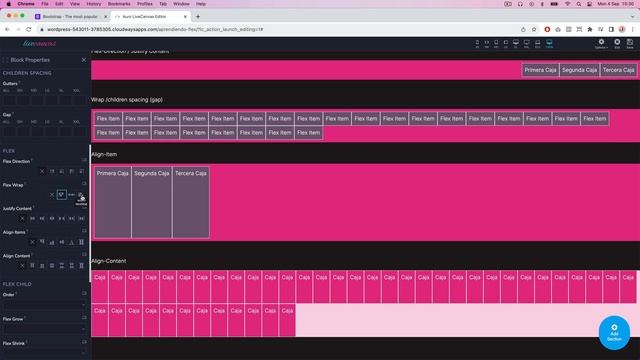
Task: Click the Gap XXL input field
Action: (x=79, y=131)
